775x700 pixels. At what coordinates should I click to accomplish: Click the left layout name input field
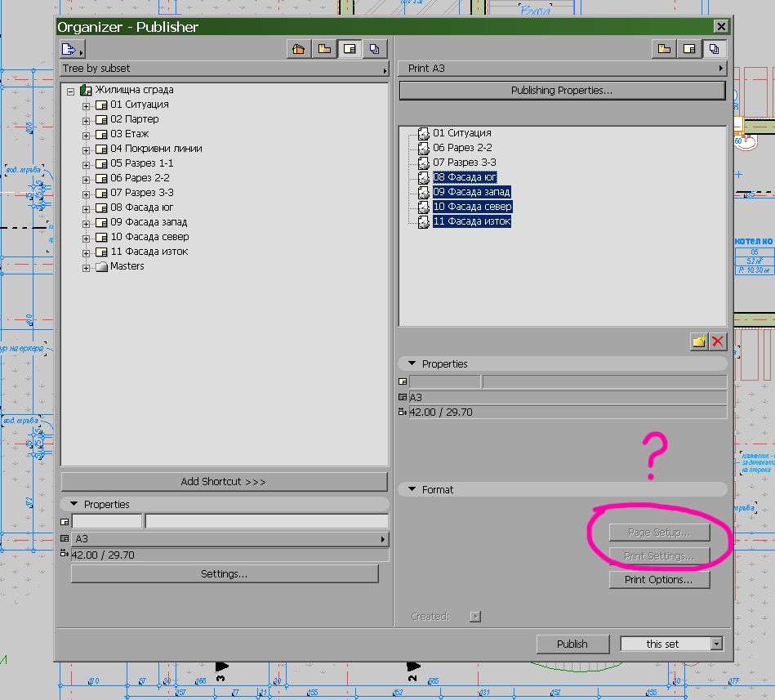[x=267, y=522]
